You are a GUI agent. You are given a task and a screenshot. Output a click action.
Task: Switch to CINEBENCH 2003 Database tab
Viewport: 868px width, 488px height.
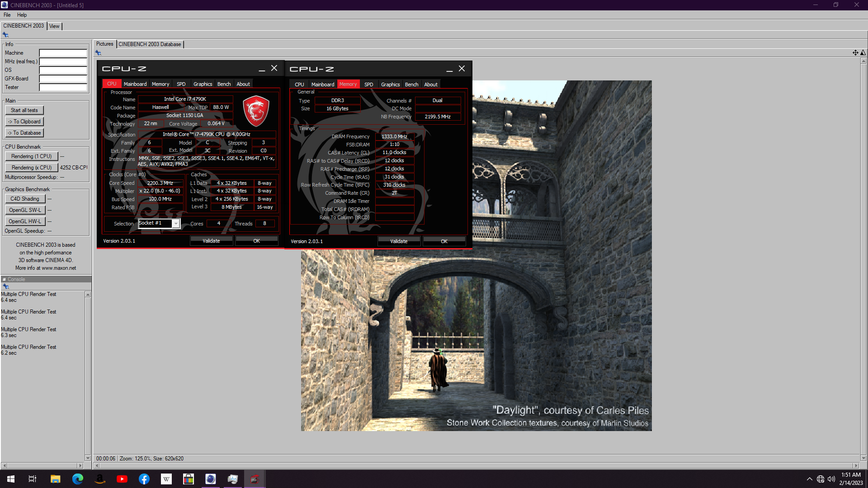pos(150,44)
